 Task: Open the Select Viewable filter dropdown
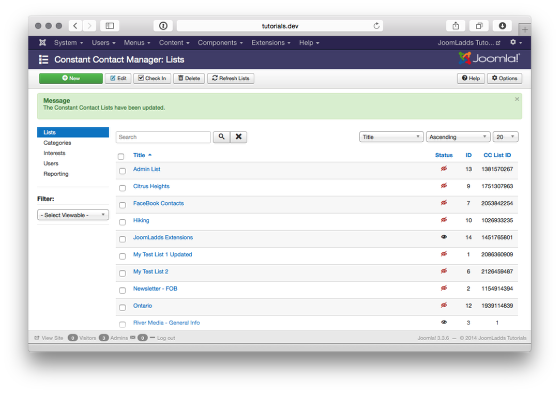73,215
